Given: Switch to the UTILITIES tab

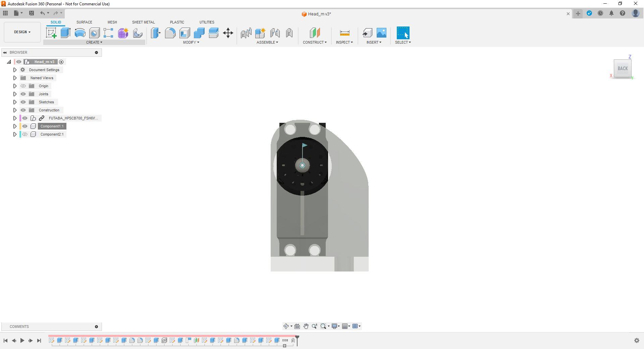Looking at the screenshot, I should click(x=207, y=22).
